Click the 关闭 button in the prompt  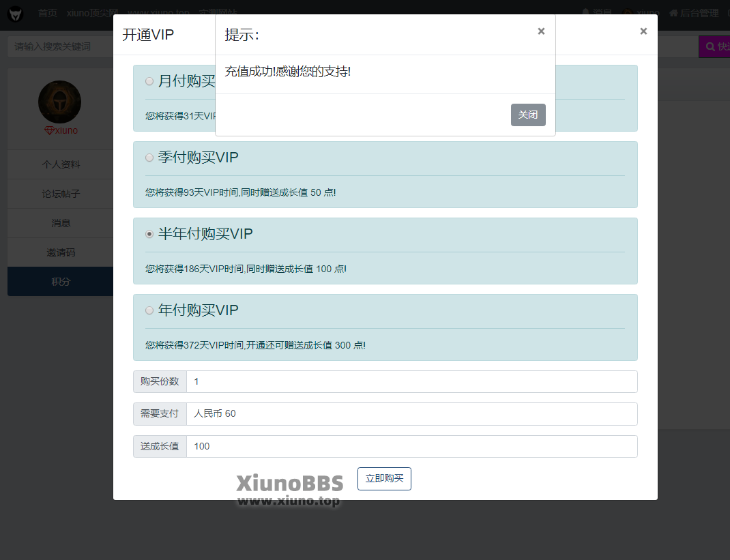[x=528, y=115]
